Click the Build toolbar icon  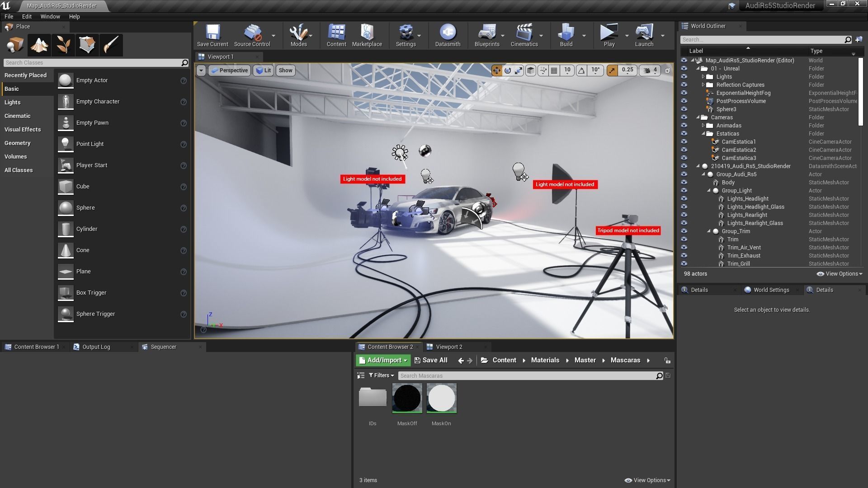566,36
